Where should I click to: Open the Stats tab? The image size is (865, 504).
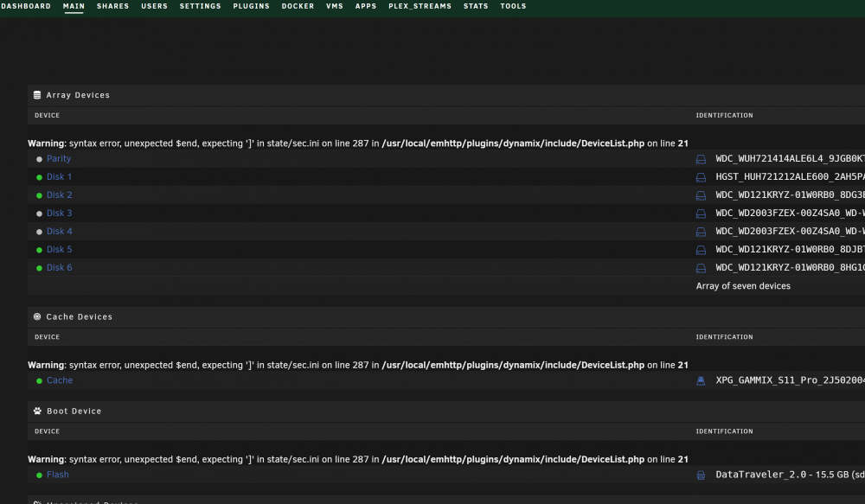pyautogui.click(x=476, y=6)
